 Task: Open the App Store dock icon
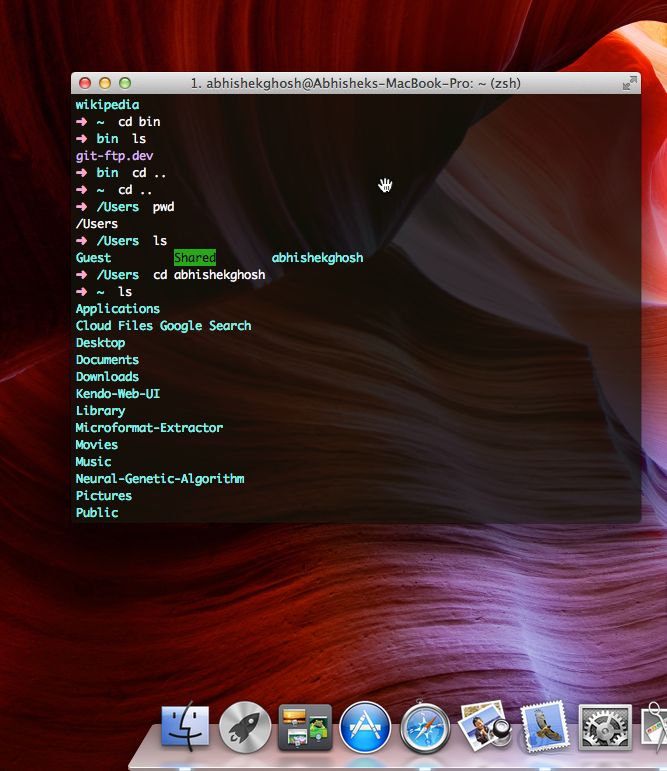click(365, 727)
